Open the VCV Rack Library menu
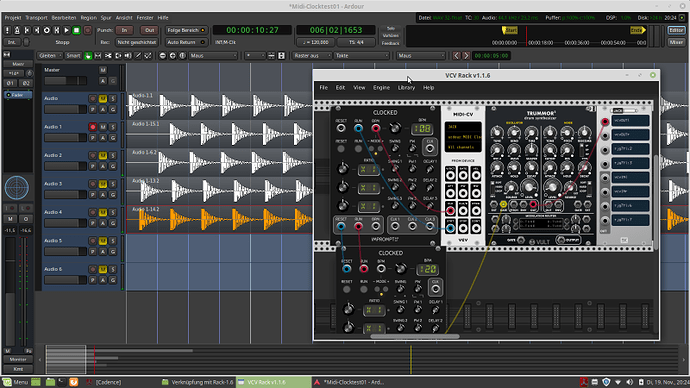The image size is (690, 388). tap(406, 88)
